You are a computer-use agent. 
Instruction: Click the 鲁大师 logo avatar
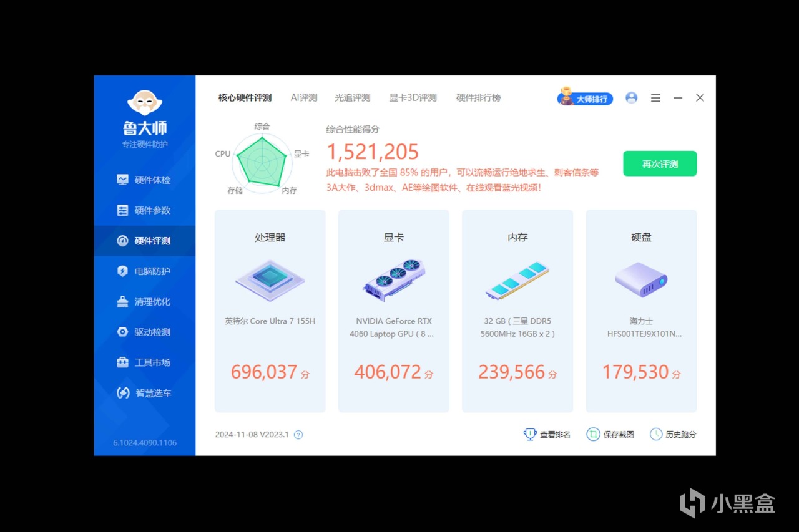click(145, 103)
